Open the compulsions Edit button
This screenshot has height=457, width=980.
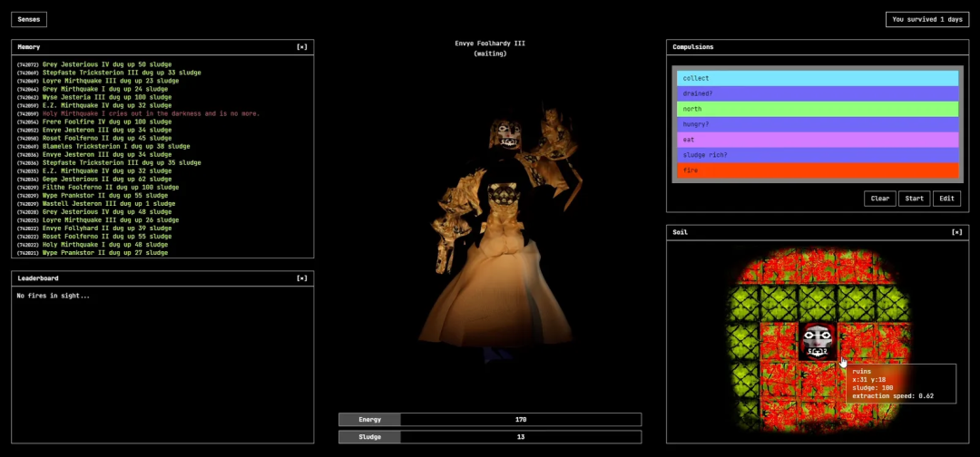[946, 199]
